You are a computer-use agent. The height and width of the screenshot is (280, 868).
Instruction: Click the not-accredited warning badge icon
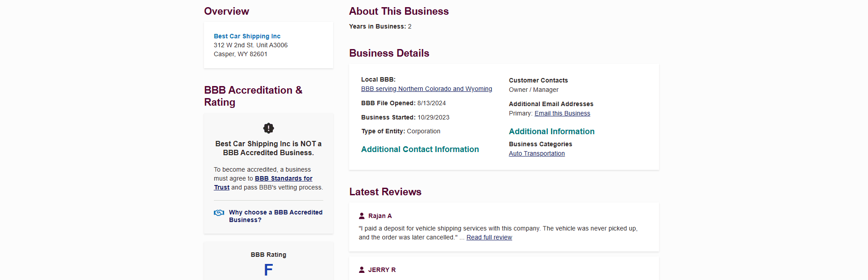[x=268, y=128]
